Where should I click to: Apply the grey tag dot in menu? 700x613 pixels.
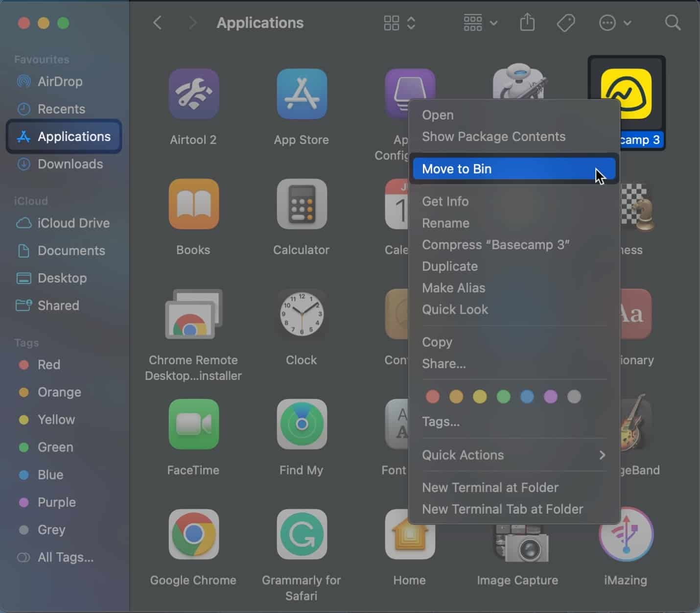coord(574,396)
